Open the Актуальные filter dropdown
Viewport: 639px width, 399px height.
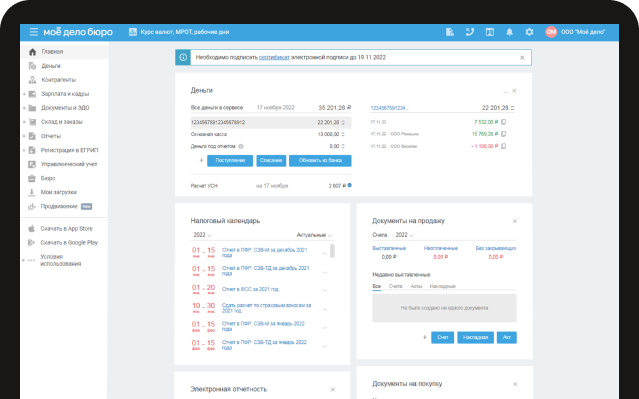pos(314,235)
